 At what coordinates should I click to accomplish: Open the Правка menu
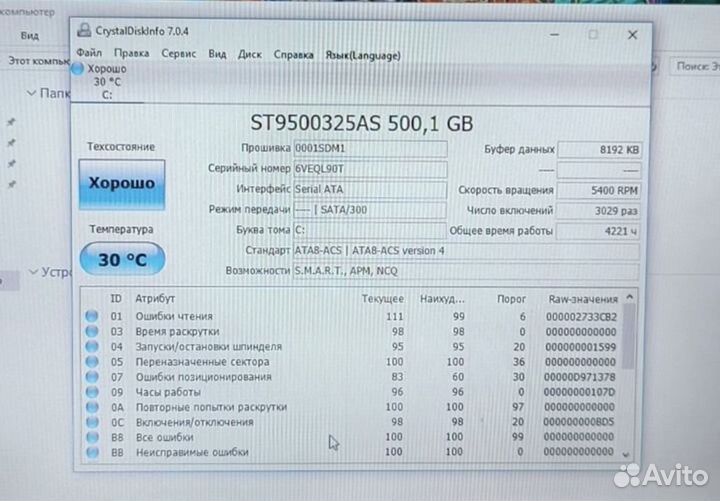coord(131,53)
